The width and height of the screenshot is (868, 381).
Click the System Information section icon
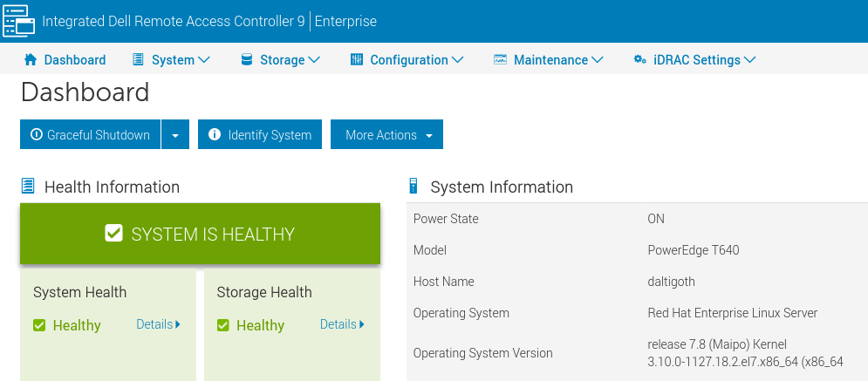[x=414, y=187]
